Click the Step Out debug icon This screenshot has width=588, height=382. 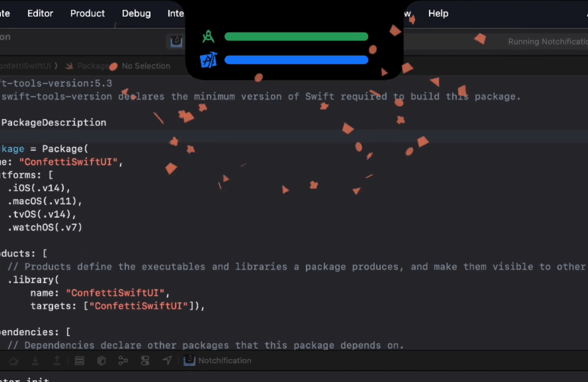coord(57,360)
